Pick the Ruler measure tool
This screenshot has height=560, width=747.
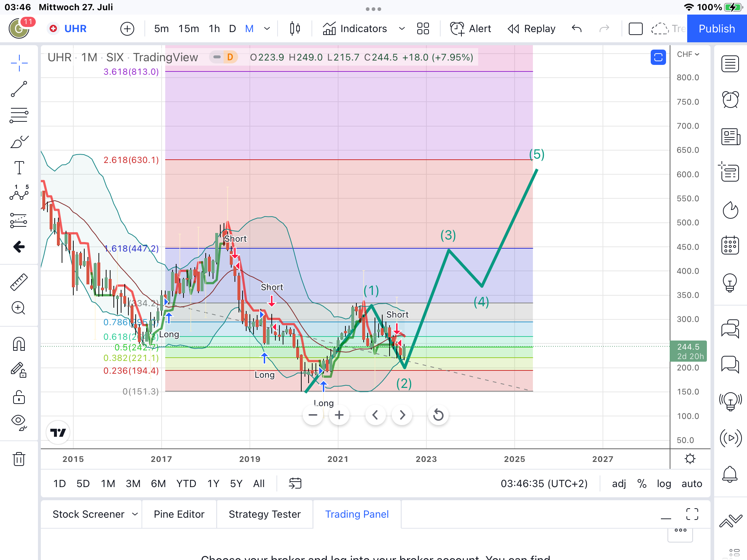click(x=19, y=282)
